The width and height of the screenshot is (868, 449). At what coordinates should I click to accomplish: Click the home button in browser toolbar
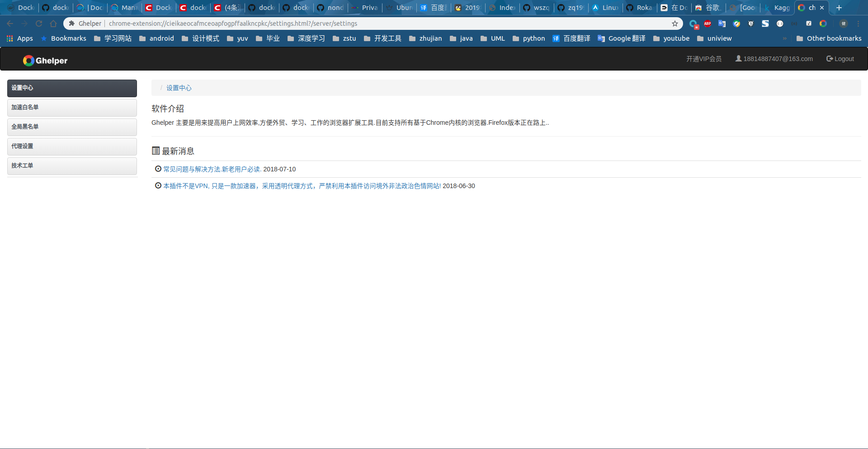pos(53,24)
